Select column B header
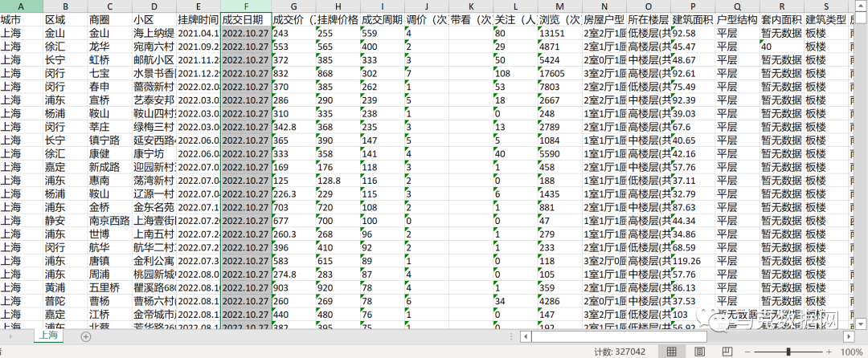This screenshot has width=868, height=358. [x=65, y=6]
